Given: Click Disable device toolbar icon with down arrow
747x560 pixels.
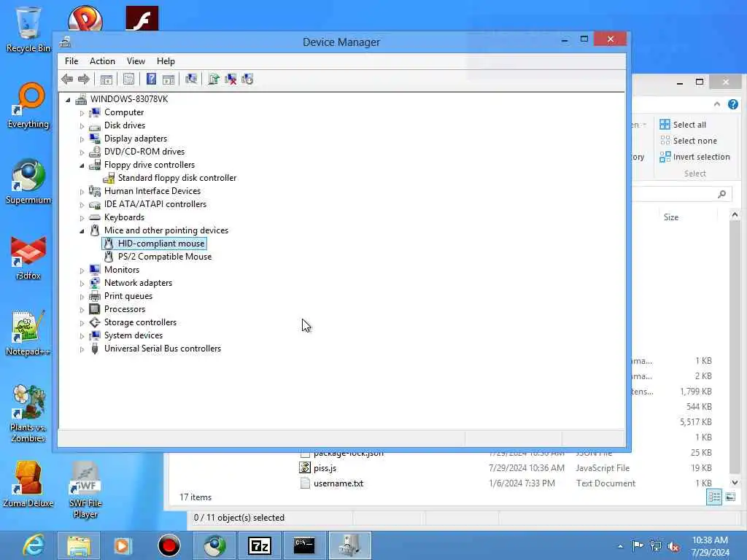Looking at the screenshot, I should (247, 79).
